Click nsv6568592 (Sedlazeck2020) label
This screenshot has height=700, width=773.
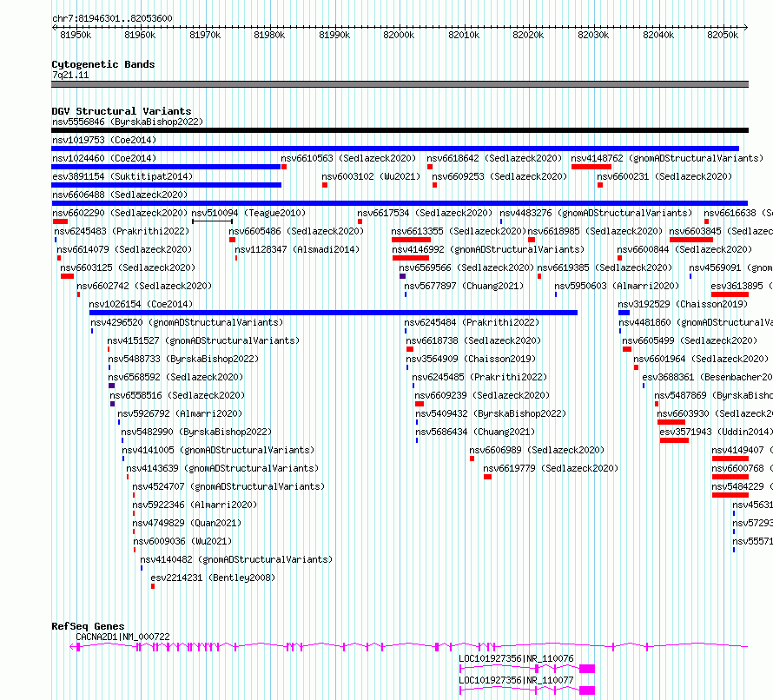point(175,377)
